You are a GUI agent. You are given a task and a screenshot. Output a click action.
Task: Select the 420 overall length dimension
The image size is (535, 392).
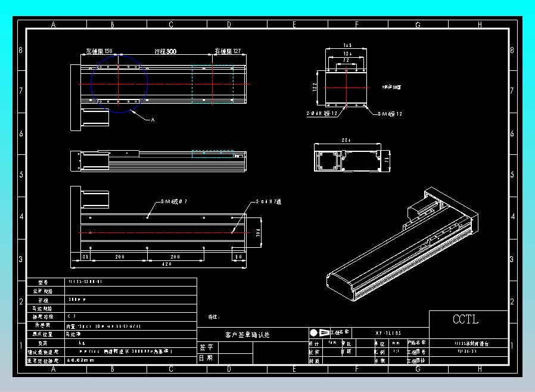(x=167, y=264)
